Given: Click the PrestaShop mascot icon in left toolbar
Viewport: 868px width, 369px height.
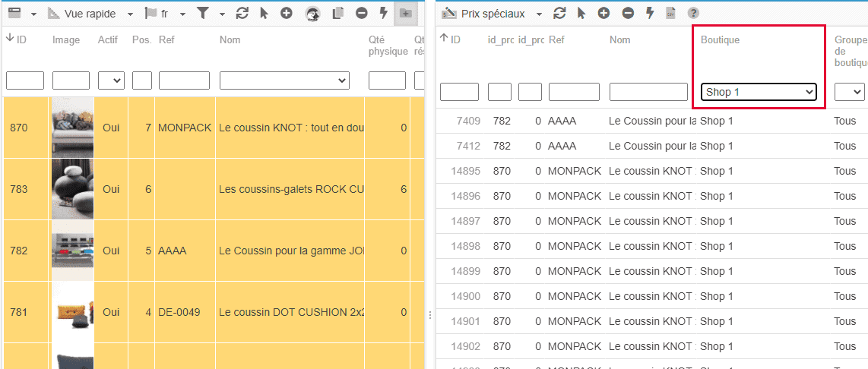Looking at the screenshot, I should (x=312, y=14).
